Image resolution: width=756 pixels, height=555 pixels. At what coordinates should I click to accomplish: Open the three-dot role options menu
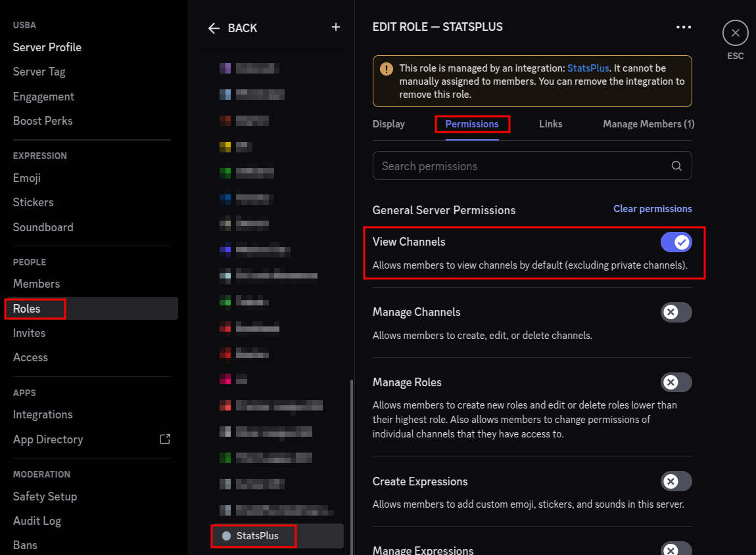pyautogui.click(x=684, y=28)
